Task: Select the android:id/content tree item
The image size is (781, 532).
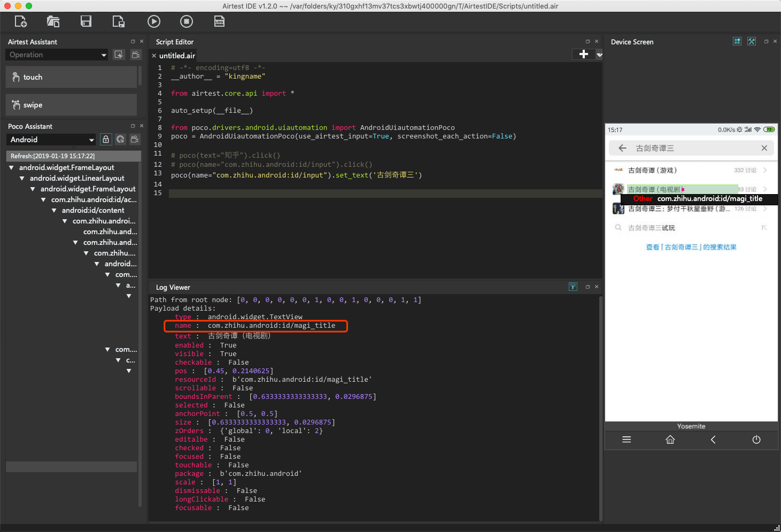Action: [x=93, y=210]
